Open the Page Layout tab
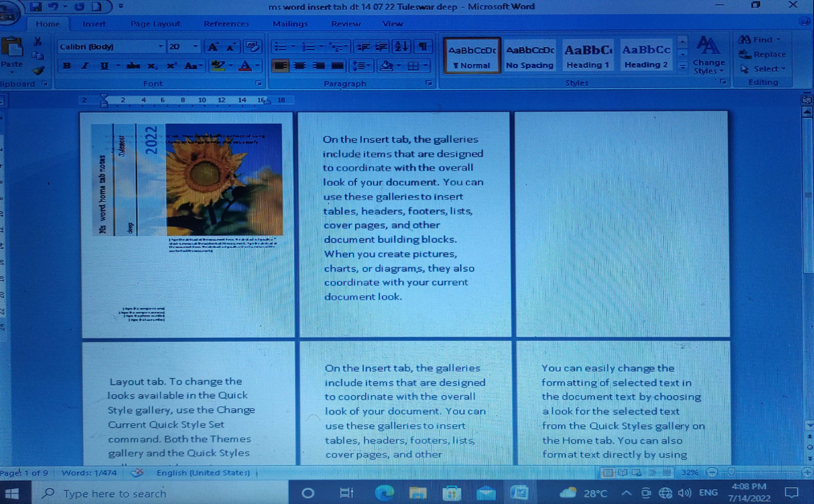The image size is (814, 504). (155, 24)
